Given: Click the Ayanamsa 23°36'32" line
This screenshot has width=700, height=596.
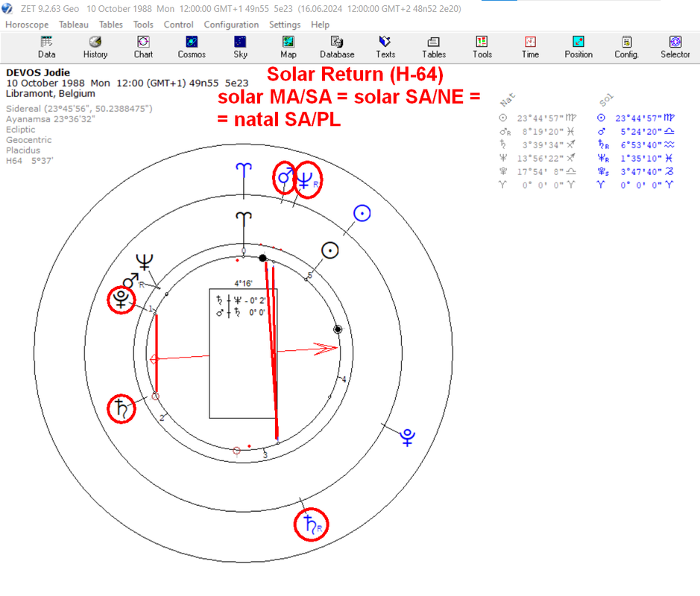Looking at the screenshot, I should click(x=51, y=119).
